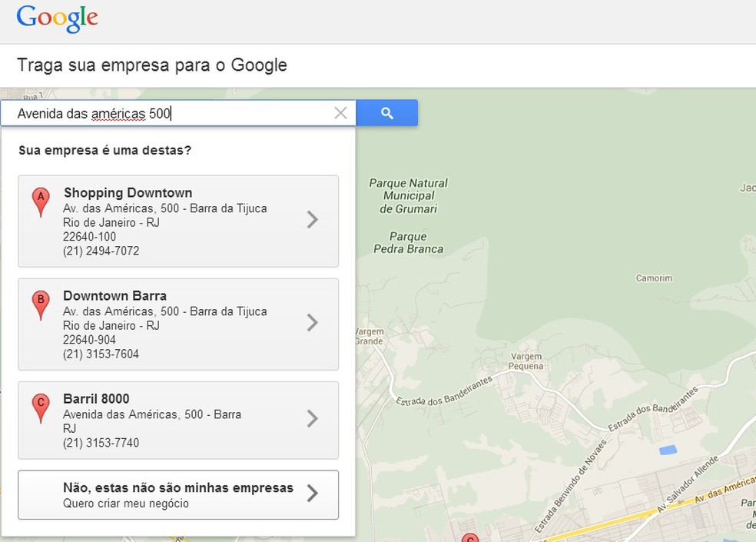This screenshot has width=756, height=542.
Task: Click postal code 22640-100
Action: click(89, 237)
